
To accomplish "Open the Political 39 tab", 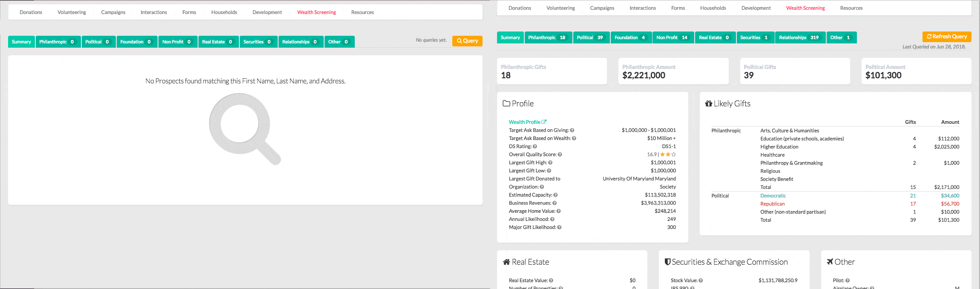I will 591,37.
